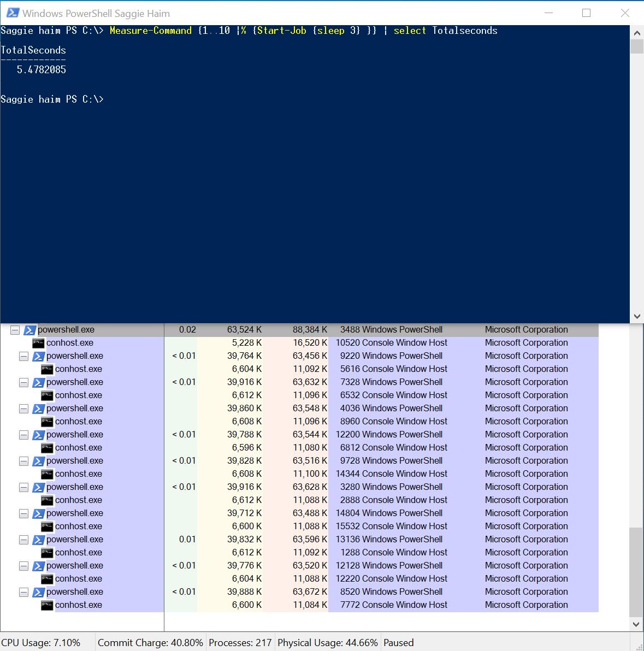Collapse the powershell.exe node with PID 3280
The width and height of the screenshot is (644, 651).
click(23, 487)
